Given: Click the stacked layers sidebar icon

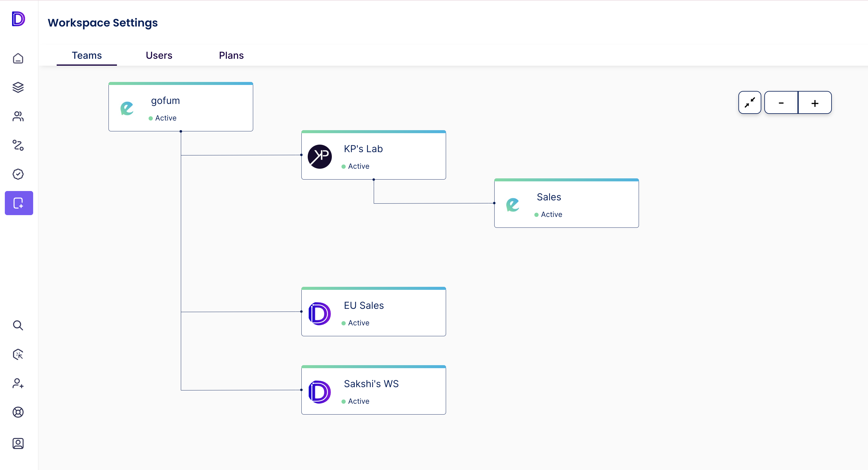Looking at the screenshot, I should click(x=18, y=88).
